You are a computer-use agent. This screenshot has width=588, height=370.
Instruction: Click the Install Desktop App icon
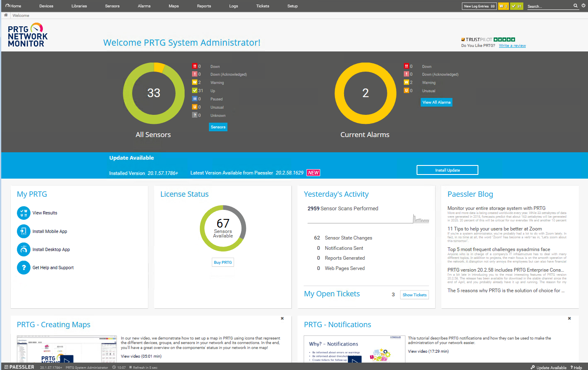[23, 249]
